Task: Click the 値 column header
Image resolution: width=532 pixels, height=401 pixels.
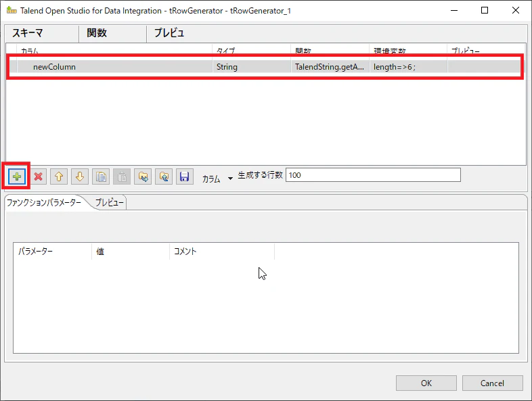Action: coord(131,251)
